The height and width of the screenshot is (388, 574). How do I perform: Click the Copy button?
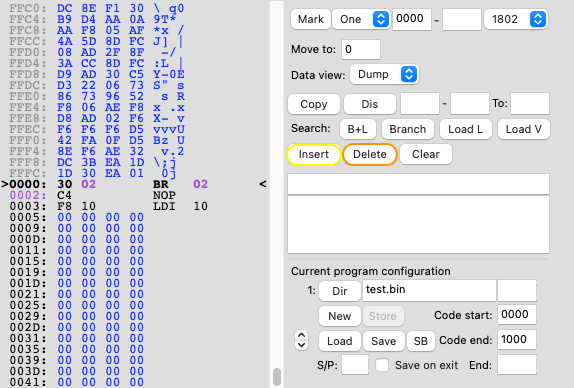pyautogui.click(x=314, y=104)
